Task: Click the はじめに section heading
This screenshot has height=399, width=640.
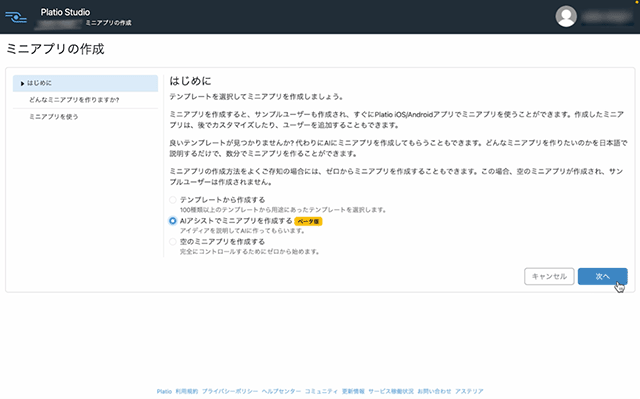Action: pos(190,81)
